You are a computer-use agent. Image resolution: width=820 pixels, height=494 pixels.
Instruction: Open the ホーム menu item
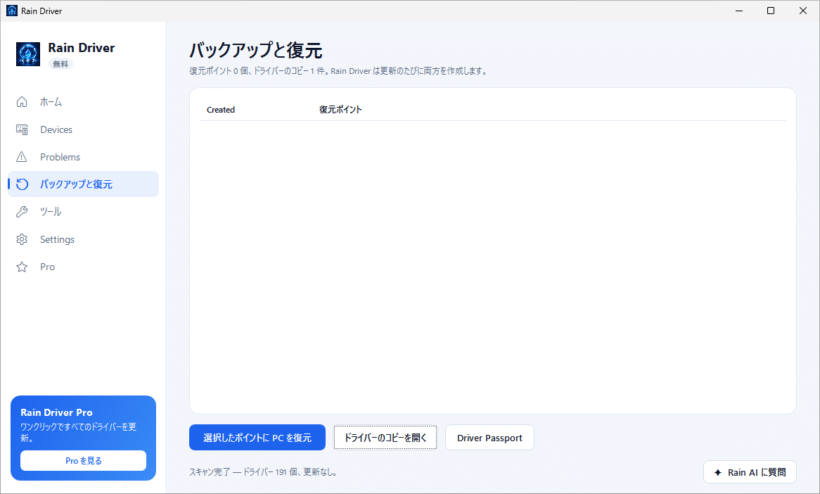click(83, 102)
